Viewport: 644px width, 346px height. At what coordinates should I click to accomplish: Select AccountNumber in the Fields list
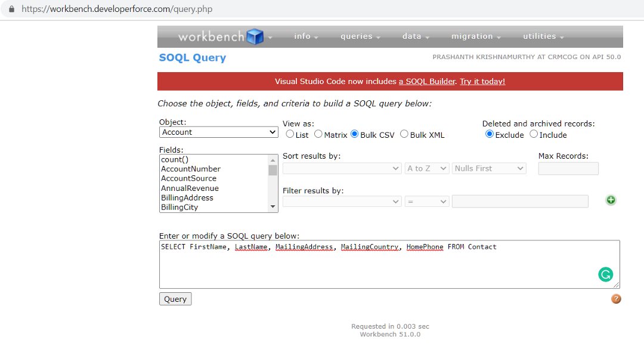coord(191,169)
